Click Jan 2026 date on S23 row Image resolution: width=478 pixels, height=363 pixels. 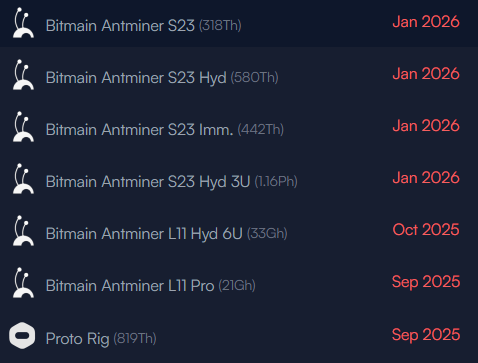point(426,22)
